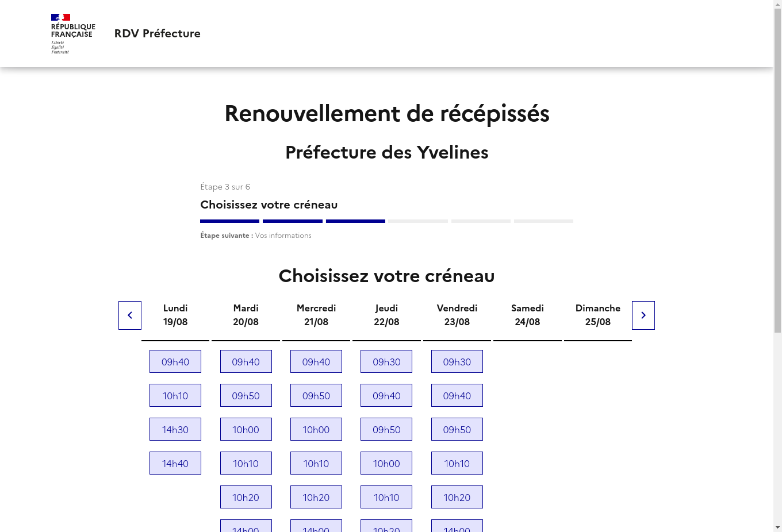This screenshot has width=782, height=532.
Task: Click the 'Préfecture des Yvelines' heading
Action: click(x=387, y=152)
